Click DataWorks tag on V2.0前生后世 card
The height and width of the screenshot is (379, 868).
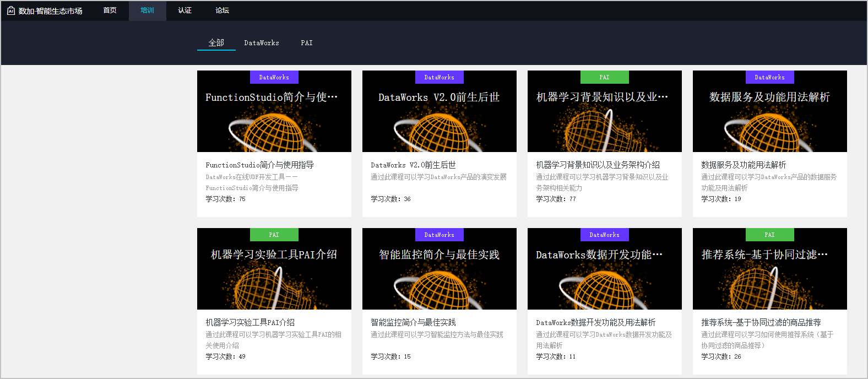pyautogui.click(x=440, y=77)
